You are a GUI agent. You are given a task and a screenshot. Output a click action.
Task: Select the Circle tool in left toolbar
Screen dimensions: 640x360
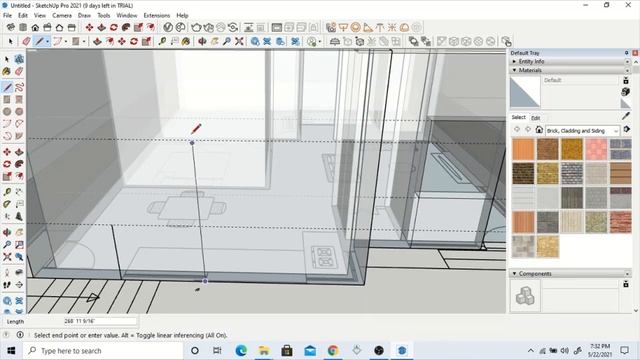click(x=7, y=111)
